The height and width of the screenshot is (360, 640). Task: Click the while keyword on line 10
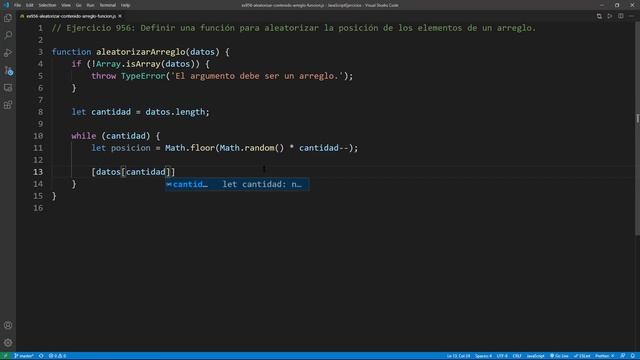[84, 136]
